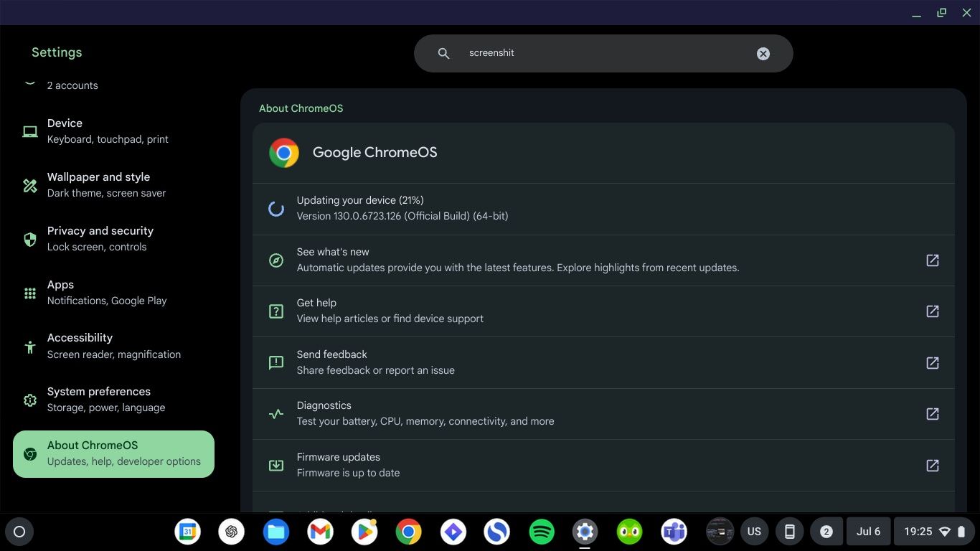Click inside the settings search box
The height and width of the screenshot is (551, 980).
click(603, 53)
